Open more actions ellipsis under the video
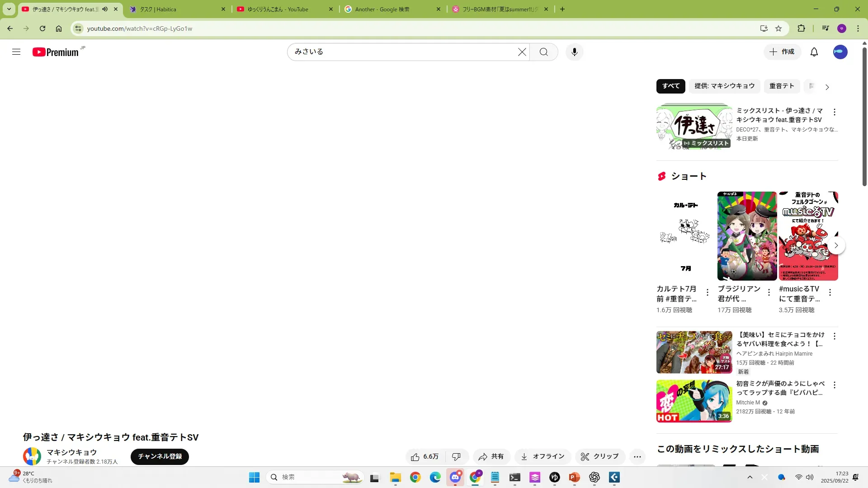This screenshot has height=488, width=868. click(x=637, y=456)
